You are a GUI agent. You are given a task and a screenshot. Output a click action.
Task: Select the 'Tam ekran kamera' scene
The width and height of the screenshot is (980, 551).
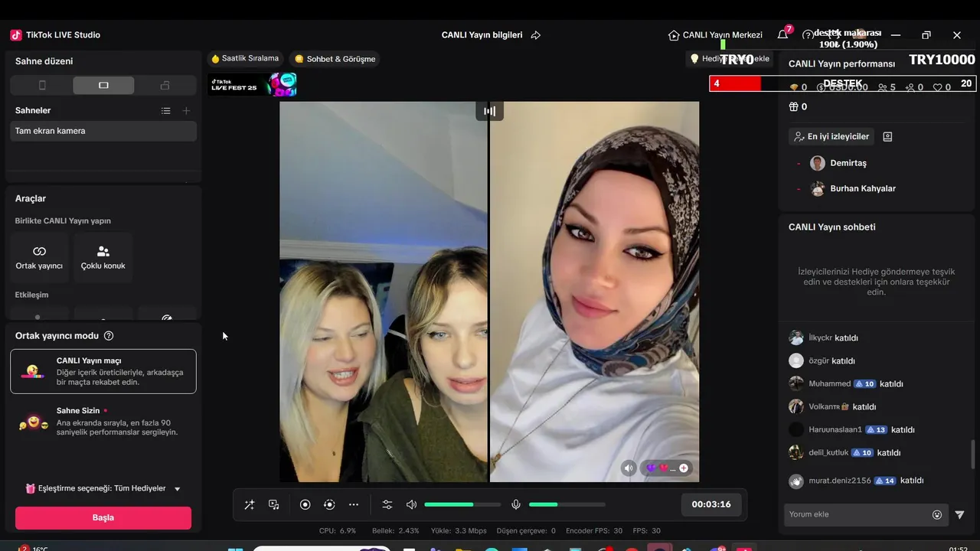point(103,131)
